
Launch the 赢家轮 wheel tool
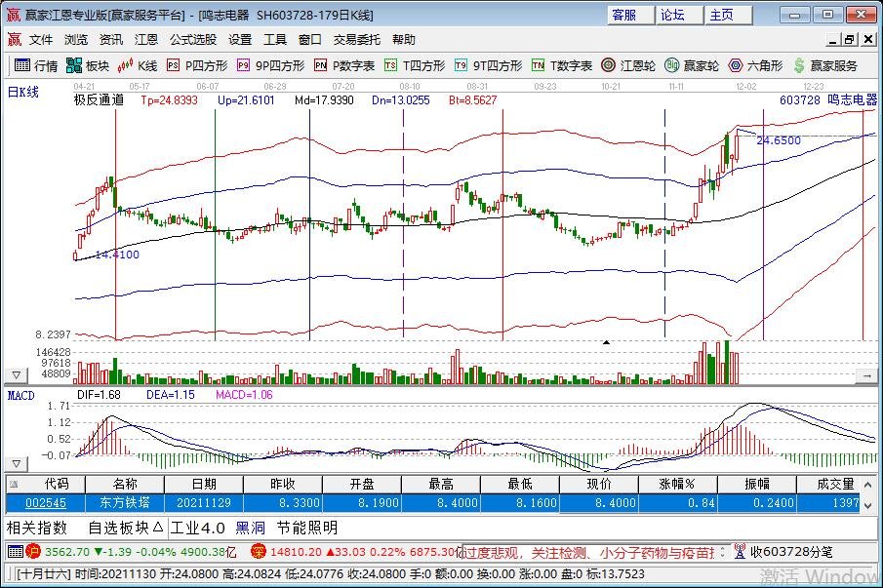(692, 66)
